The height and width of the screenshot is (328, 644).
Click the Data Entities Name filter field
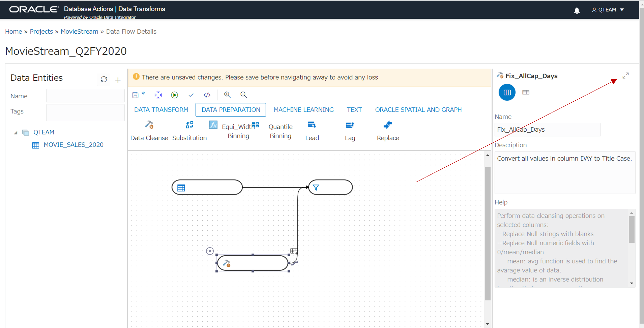tap(85, 96)
